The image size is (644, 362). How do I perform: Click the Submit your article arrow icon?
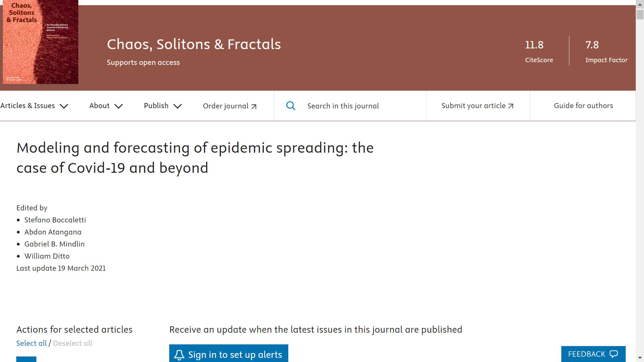pos(511,106)
